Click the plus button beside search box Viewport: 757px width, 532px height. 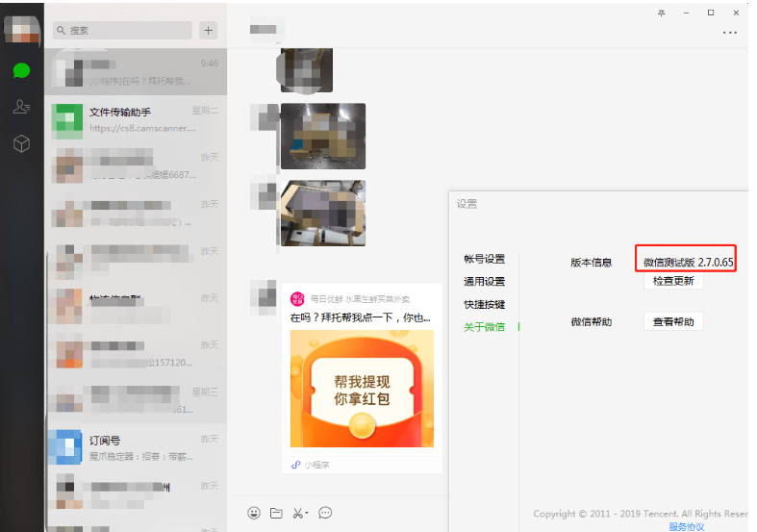click(x=208, y=31)
